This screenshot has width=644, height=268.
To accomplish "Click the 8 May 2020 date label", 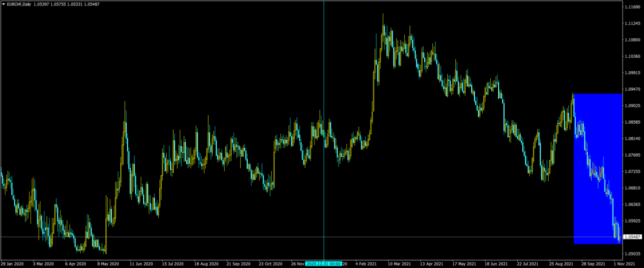I will pos(108,264).
